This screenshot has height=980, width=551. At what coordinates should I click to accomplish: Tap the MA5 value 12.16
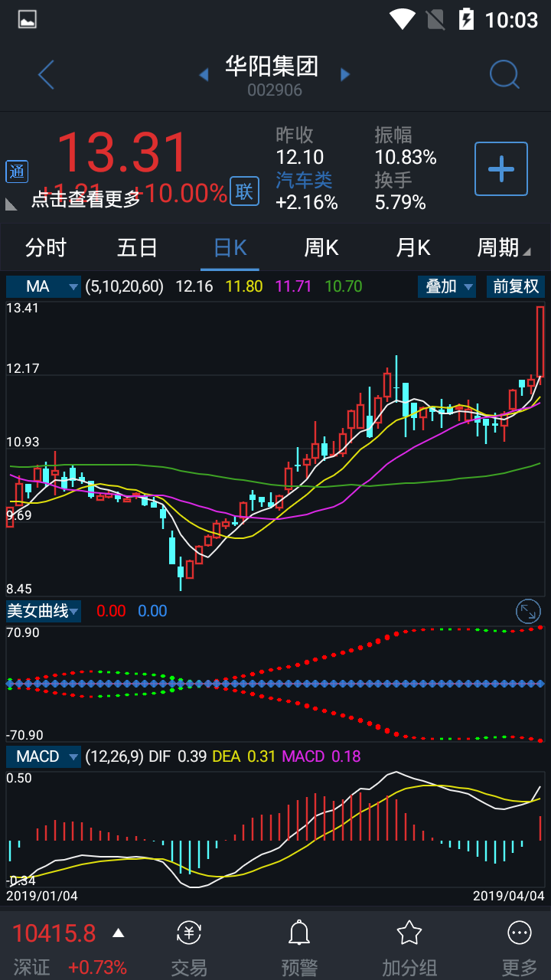[x=194, y=286]
